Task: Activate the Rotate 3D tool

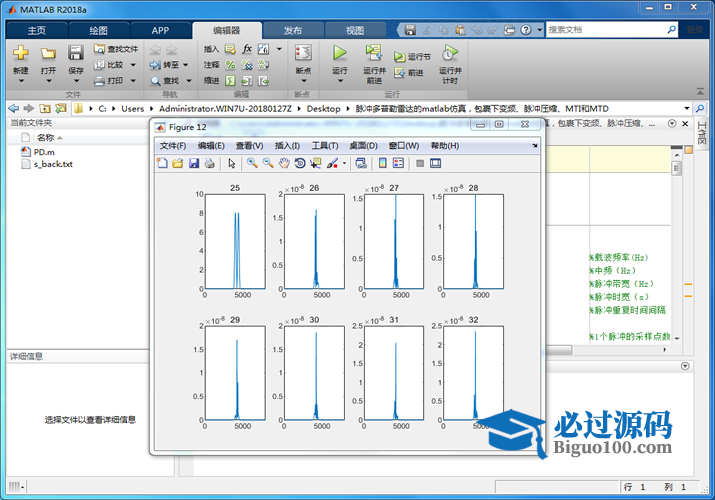Action: point(300,163)
